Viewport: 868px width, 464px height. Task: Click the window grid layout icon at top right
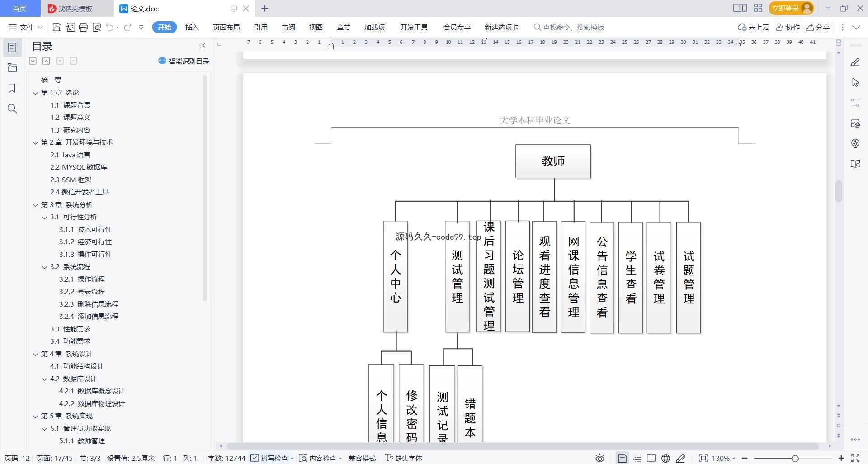click(x=758, y=8)
